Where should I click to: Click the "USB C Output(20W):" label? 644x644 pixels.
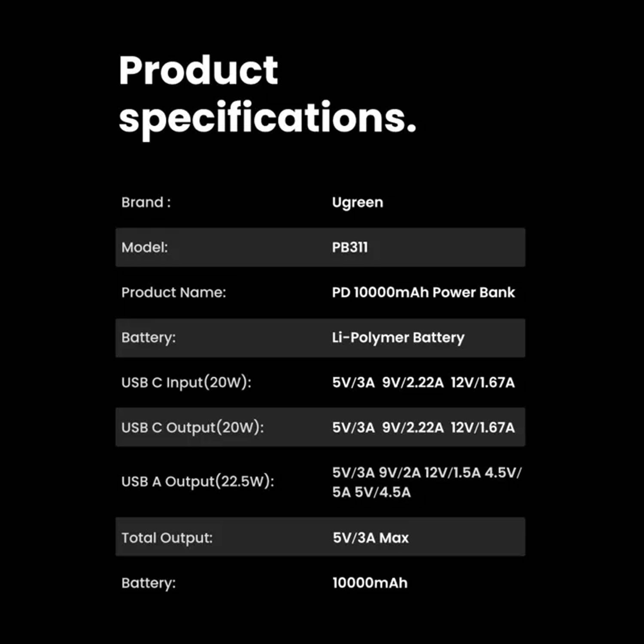(192, 428)
